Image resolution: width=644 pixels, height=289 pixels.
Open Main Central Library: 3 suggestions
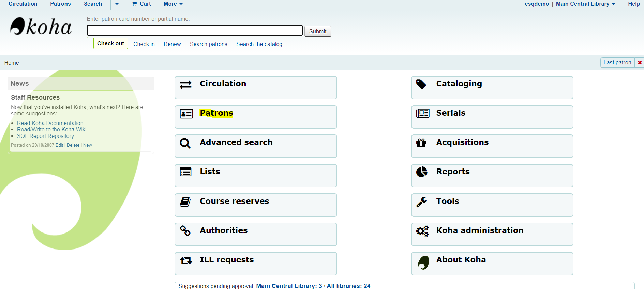pyautogui.click(x=289, y=286)
